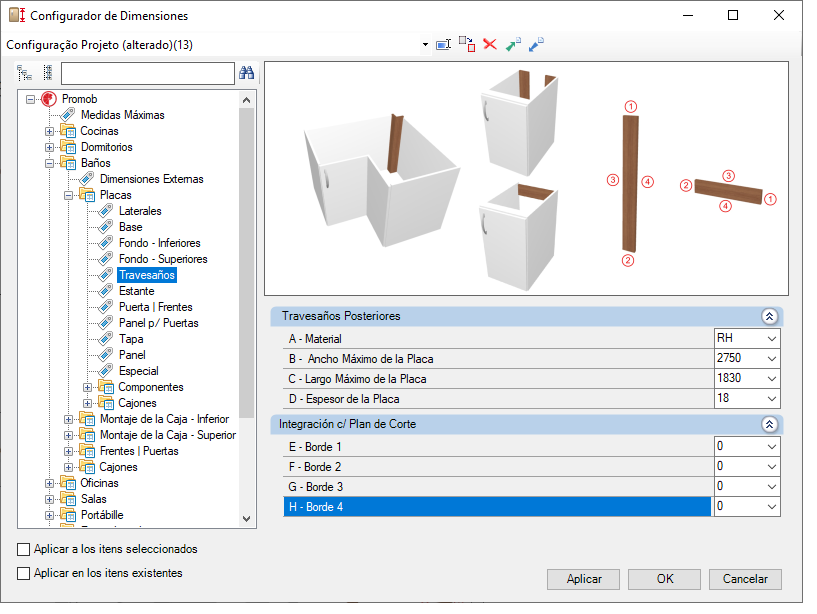Collapse the Integración c/ Plan de Corte section

(770, 424)
